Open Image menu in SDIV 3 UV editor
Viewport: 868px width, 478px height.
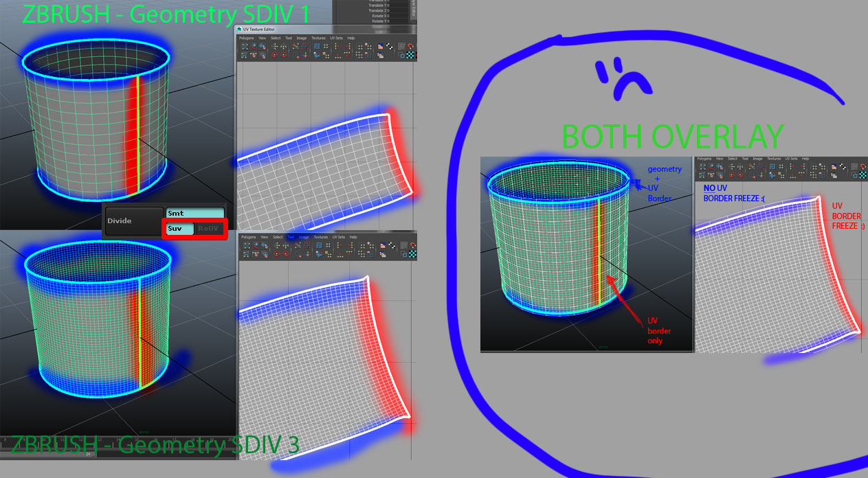[304, 237]
